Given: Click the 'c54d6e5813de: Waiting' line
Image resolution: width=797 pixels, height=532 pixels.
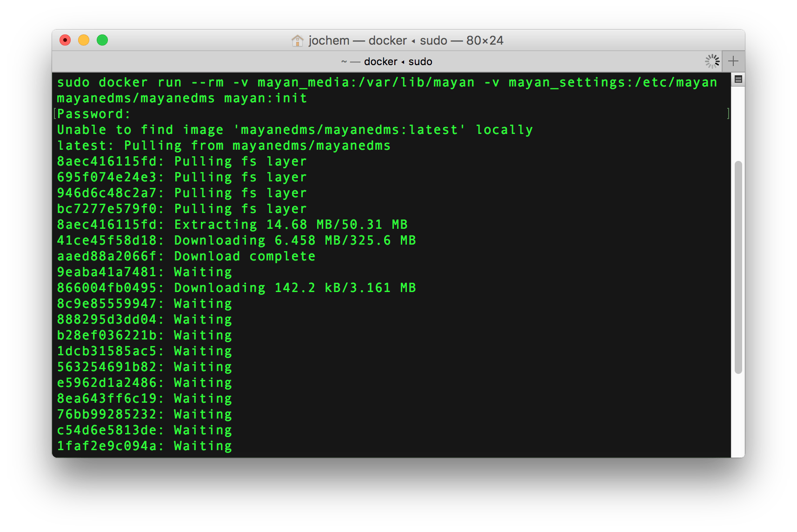Looking at the screenshot, I should [144, 430].
